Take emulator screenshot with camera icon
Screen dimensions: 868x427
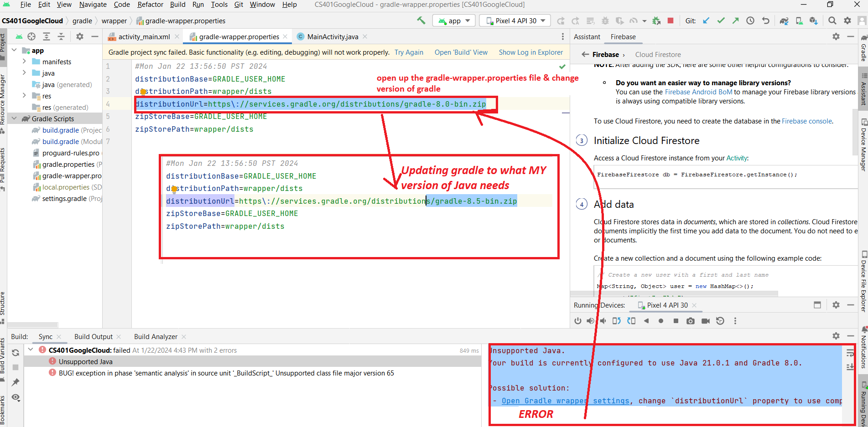point(691,321)
